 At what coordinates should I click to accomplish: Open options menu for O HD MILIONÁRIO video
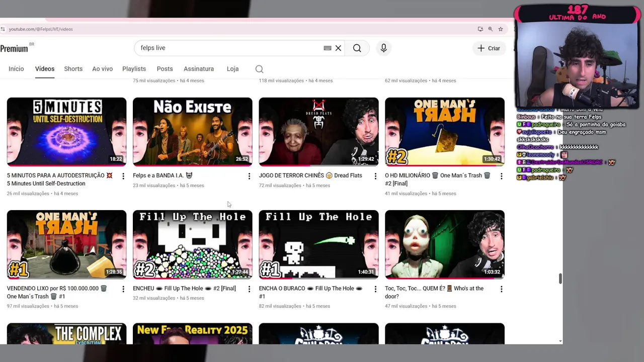501,176
